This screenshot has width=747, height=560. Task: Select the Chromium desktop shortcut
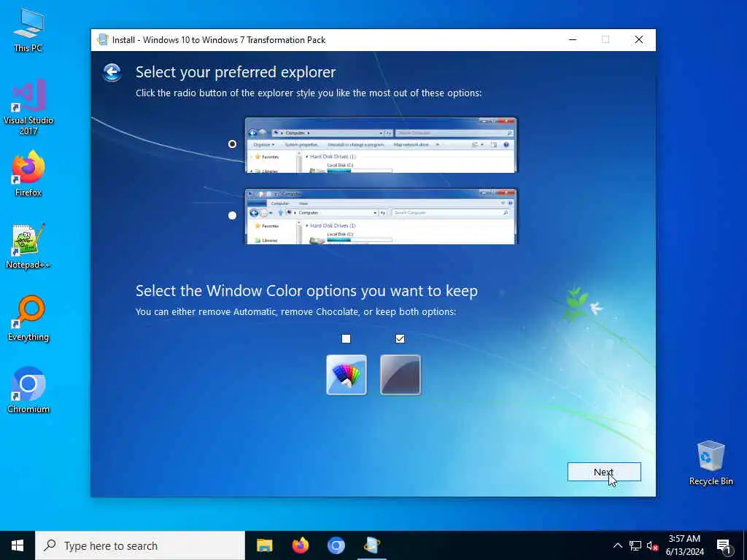(x=28, y=391)
